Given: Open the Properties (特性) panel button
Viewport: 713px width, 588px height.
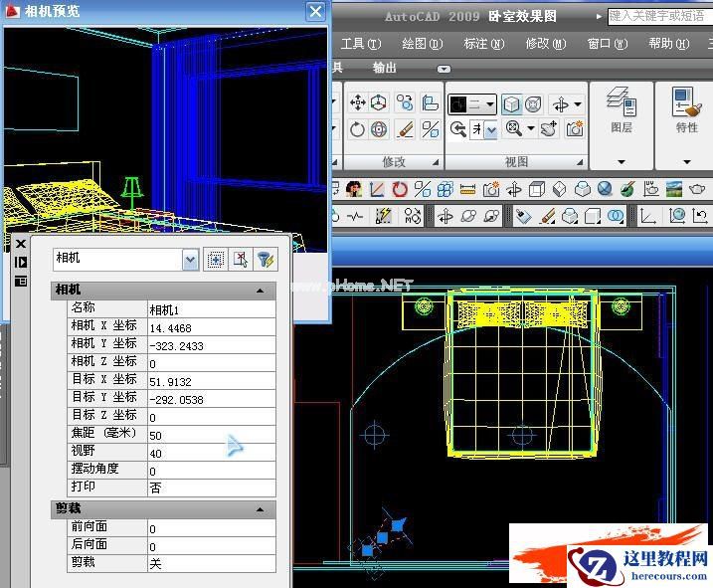Looking at the screenshot, I should point(686,109).
